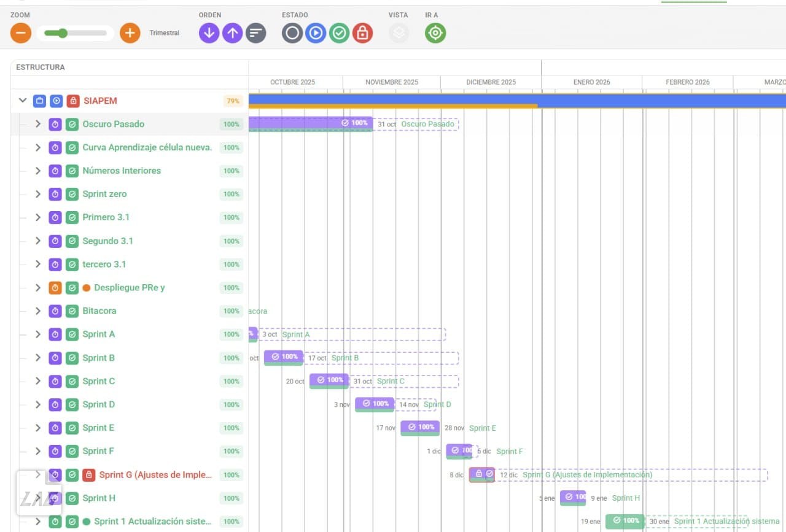Image resolution: width=786 pixels, height=532 pixels.
Task: Click the 79% progress badge on SIAPEM
Action: 233,101
